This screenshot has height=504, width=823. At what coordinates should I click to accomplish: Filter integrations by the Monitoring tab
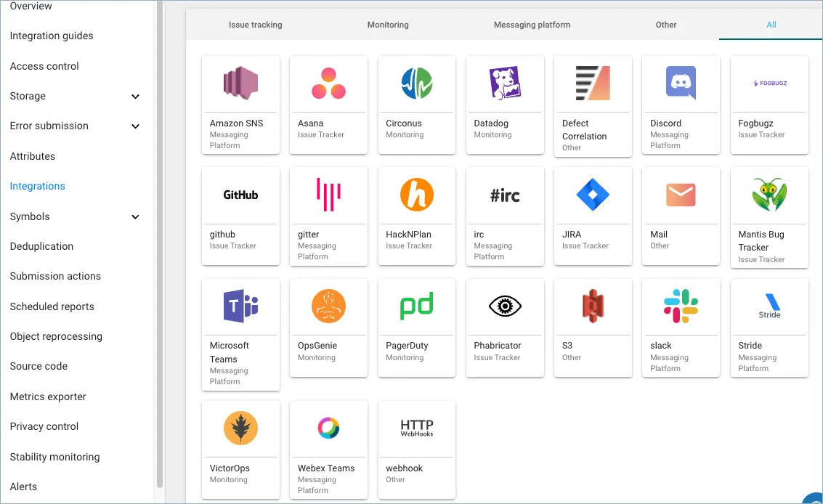[388, 25]
